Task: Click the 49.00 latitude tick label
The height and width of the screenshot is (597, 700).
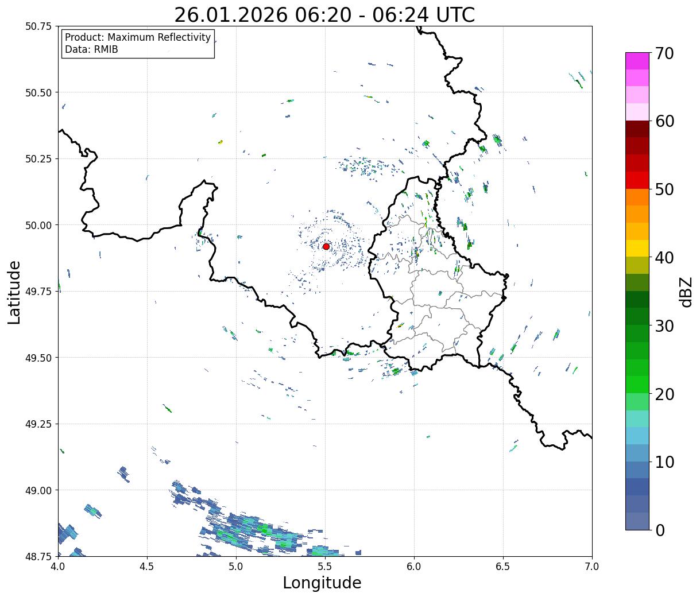Action: [x=38, y=490]
